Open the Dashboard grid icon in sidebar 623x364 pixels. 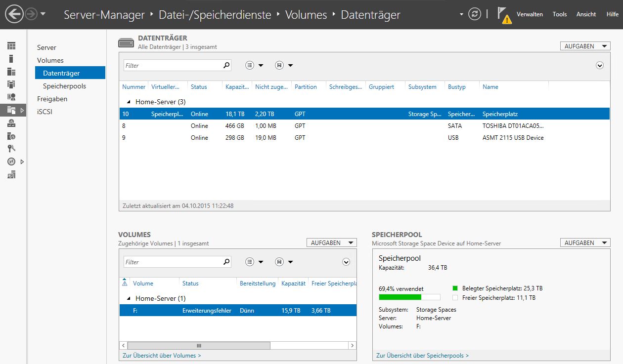11,46
